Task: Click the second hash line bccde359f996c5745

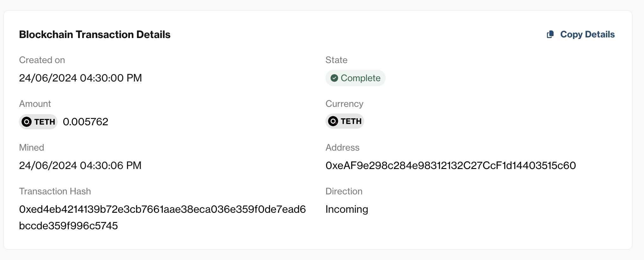Action: coord(68,226)
